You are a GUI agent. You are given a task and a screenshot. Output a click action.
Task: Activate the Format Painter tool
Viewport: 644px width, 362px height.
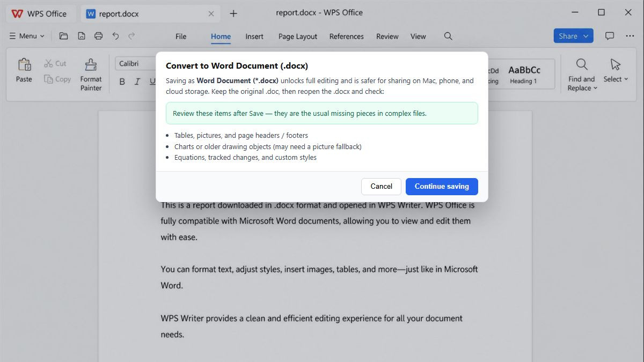[x=91, y=75]
